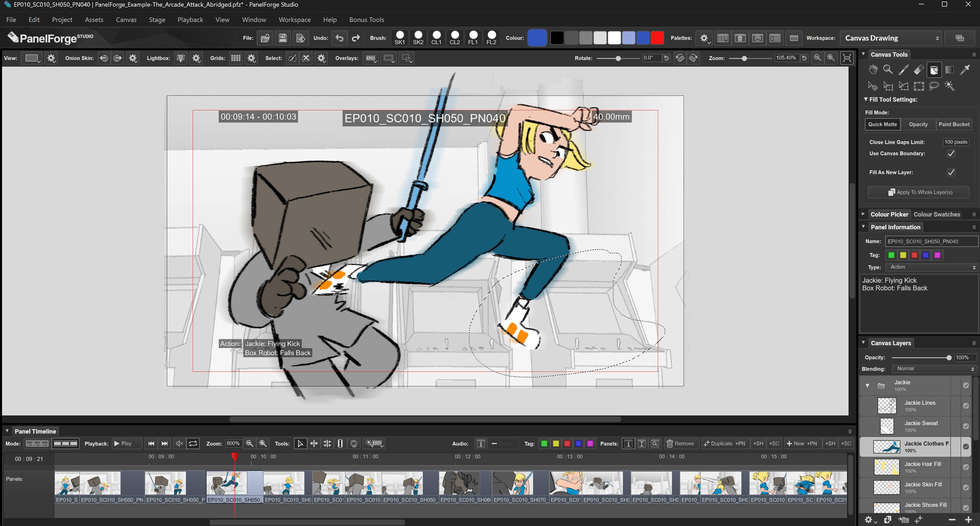Screen dimensions: 980x526
Task: Select the Rectangular marquee selection tool
Action: point(919,86)
